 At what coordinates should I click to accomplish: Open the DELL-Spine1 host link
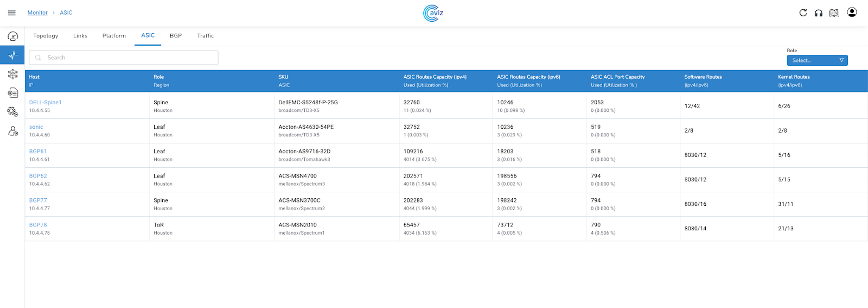[45, 102]
